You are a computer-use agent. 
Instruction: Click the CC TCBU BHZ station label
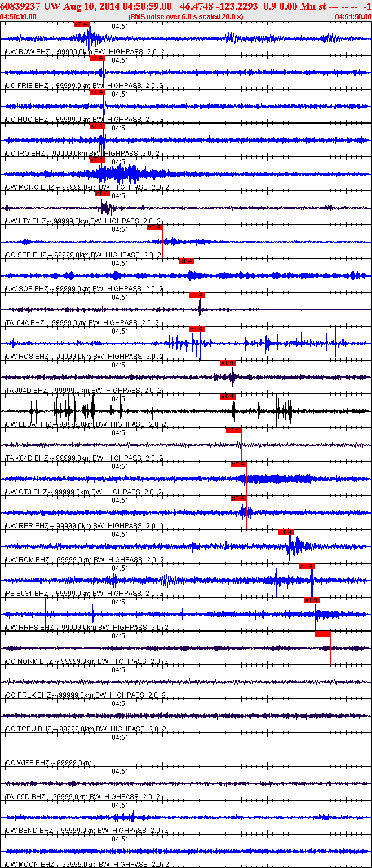coord(29,729)
